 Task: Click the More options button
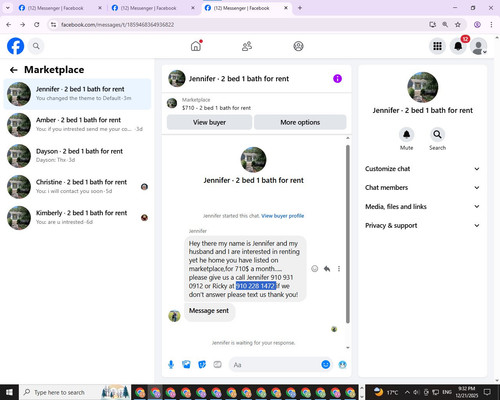[300, 122]
